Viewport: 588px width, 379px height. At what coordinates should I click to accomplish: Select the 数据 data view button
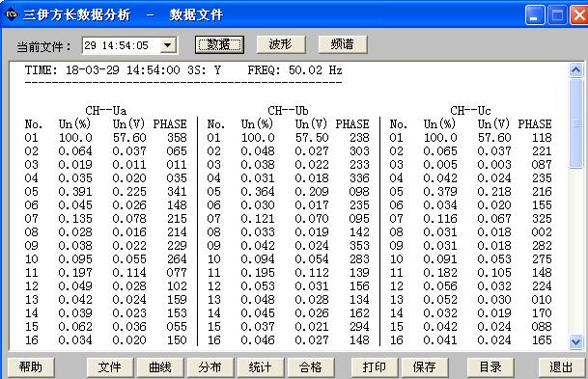point(219,44)
